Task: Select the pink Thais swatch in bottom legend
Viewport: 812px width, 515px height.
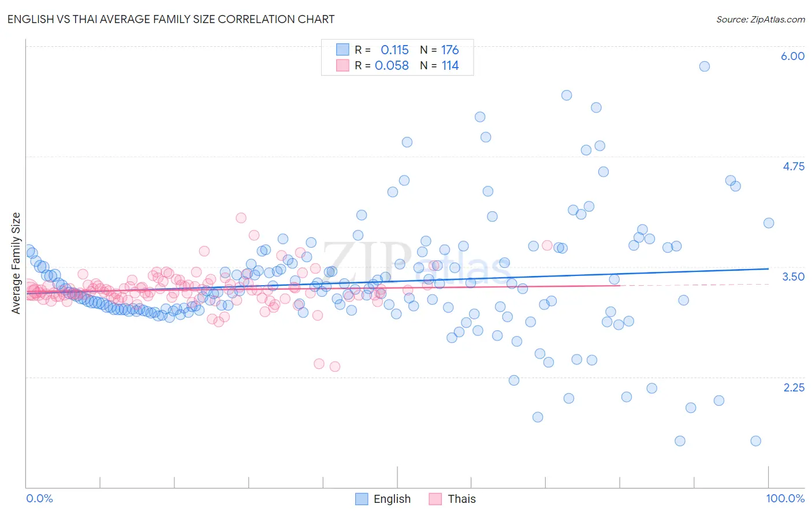Action: pyautogui.click(x=435, y=499)
